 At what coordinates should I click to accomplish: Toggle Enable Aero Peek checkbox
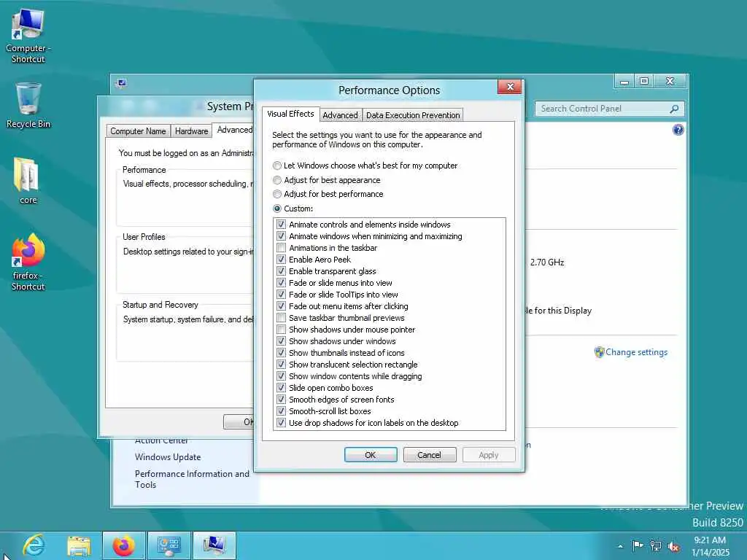click(x=281, y=260)
